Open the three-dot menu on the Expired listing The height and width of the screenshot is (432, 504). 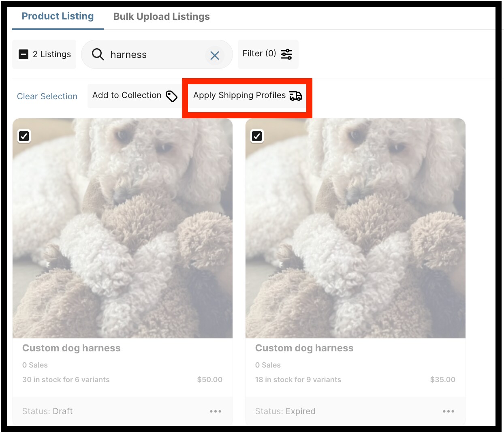click(x=448, y=411)
